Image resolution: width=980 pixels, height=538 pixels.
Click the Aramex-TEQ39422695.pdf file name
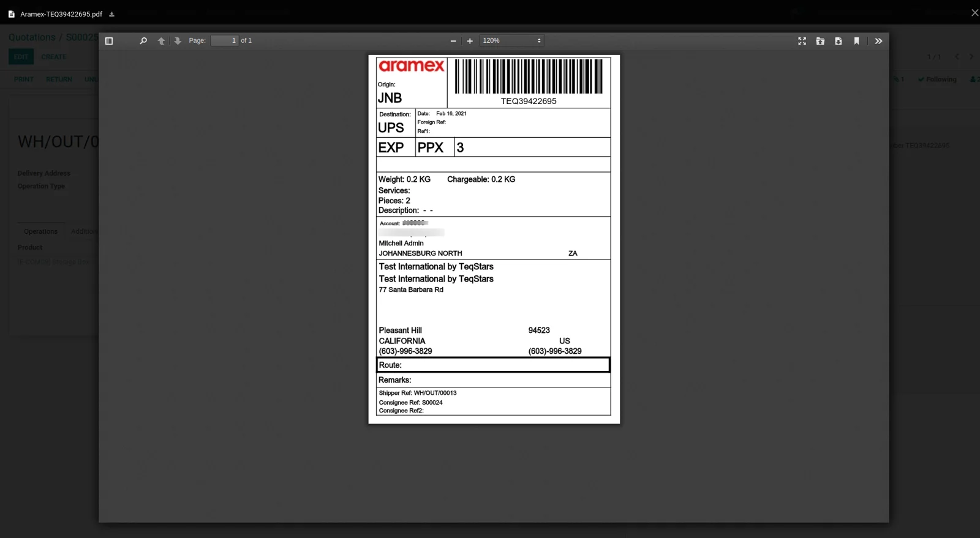(x=61, y=14)
